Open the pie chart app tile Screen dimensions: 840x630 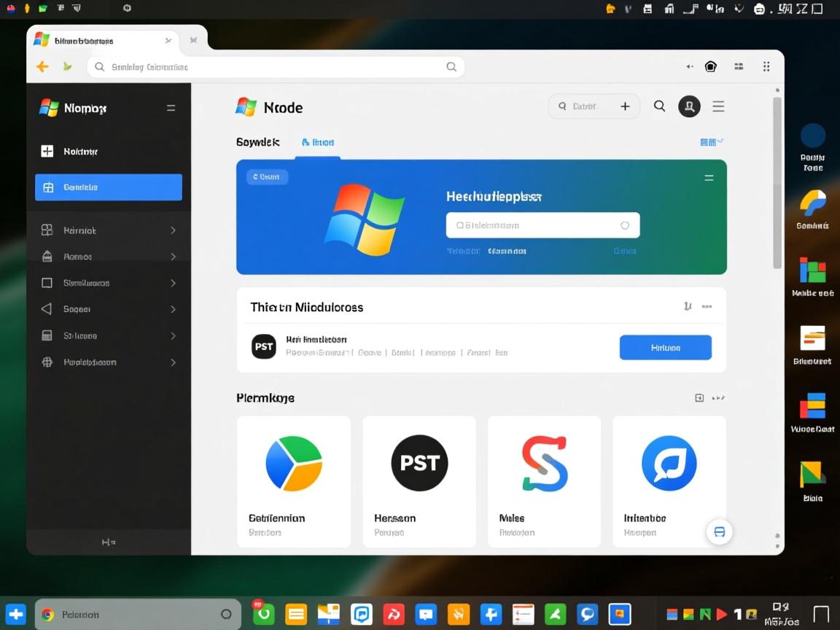pos(294,481)
